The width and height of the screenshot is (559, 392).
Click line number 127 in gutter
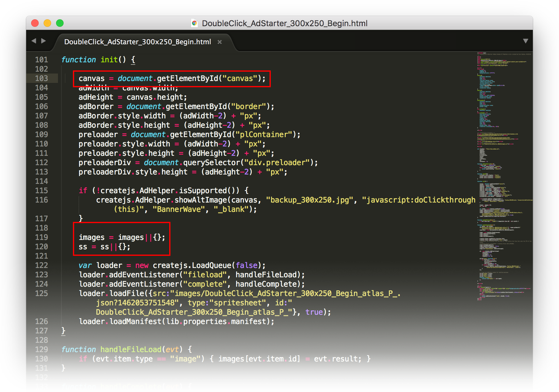pyautogui.click(x=41, y=331)
